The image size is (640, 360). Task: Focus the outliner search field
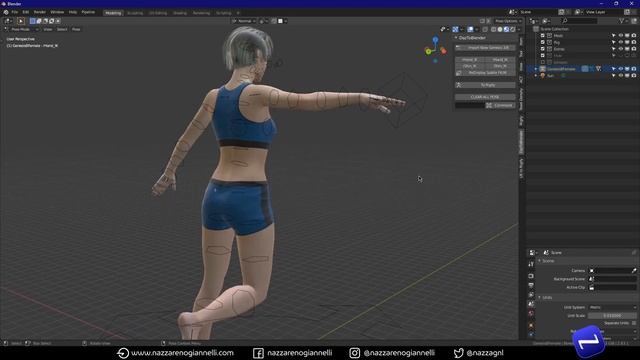coord(580,21)
